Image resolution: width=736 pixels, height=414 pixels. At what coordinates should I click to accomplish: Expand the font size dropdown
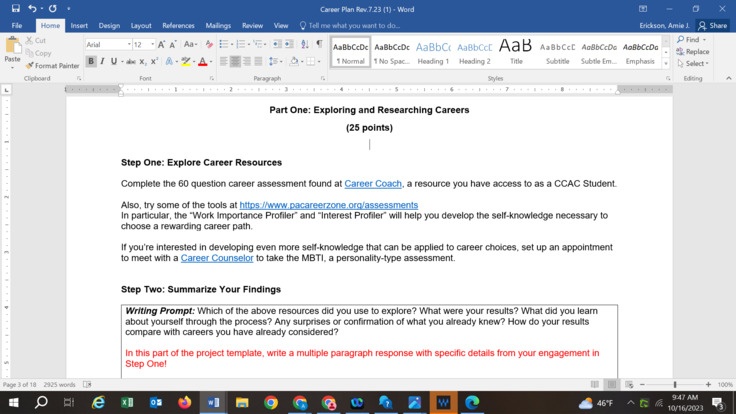pyautogui.click(x=151, y=45)
